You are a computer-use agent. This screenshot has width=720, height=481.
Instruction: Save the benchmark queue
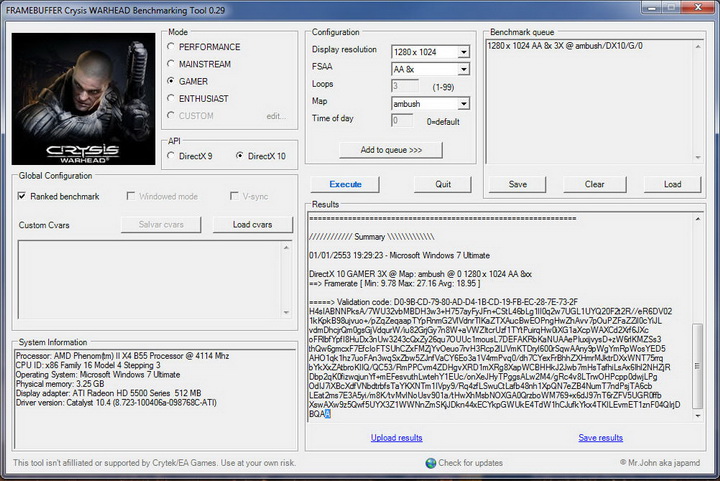518,184
